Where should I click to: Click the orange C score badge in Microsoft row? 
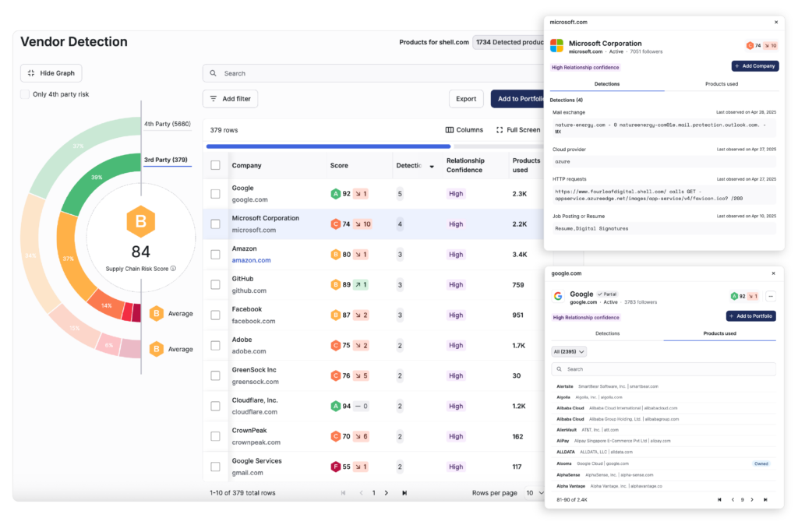click(x=335, y=224)
